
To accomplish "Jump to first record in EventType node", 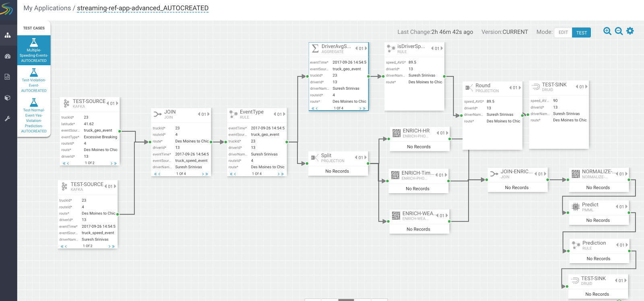I will click(231, 174).
